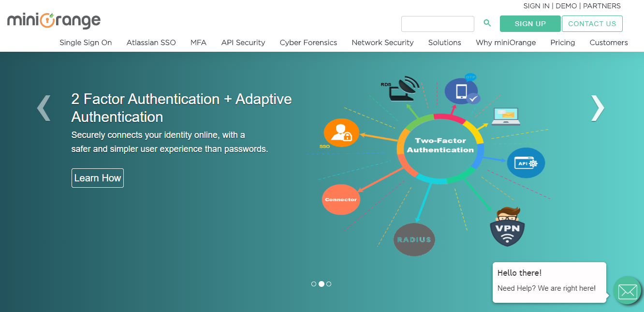Click the SIGN UP button
The width and height of the screenshot is (644, 312).
(530, 24)
